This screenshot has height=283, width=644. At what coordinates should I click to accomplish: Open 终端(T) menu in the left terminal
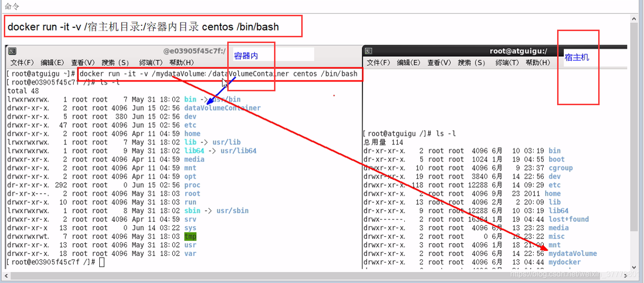click(x=150, y=63)
